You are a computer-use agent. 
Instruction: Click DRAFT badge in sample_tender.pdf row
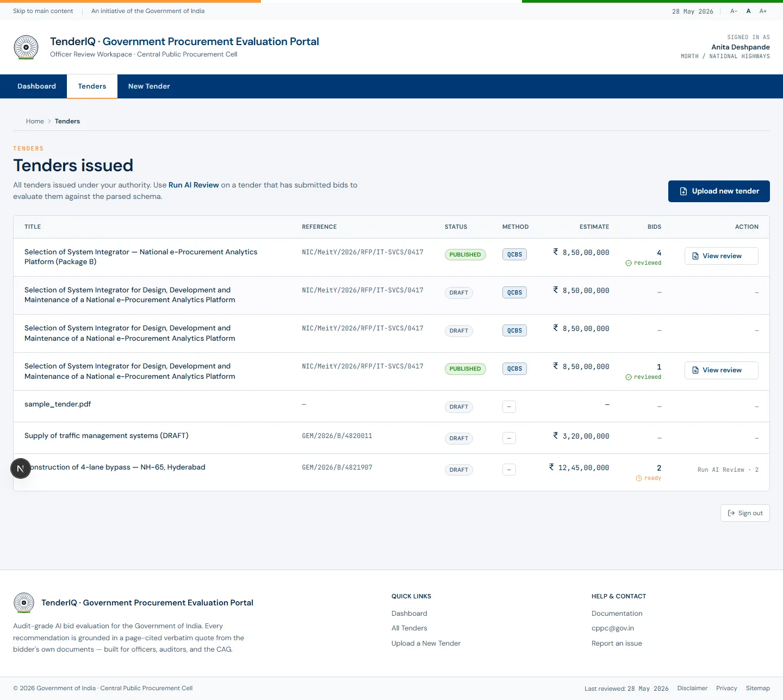[x=459, y=407]
